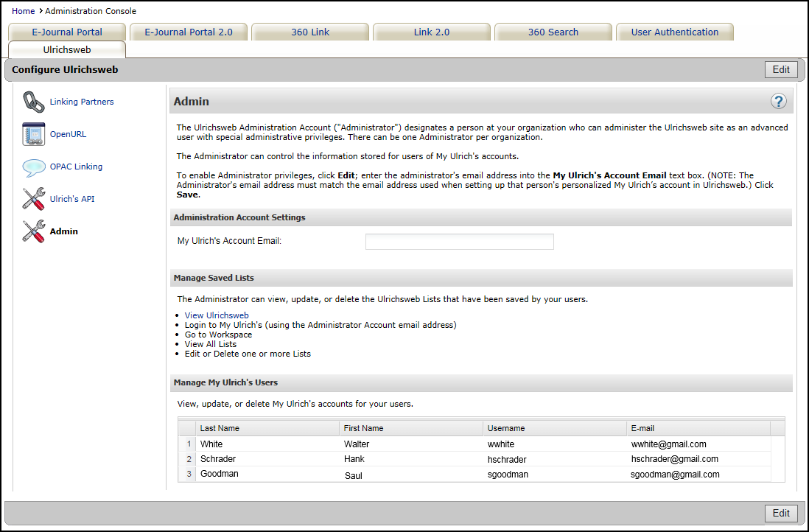Select the 360 Link tab

point(310,32)
